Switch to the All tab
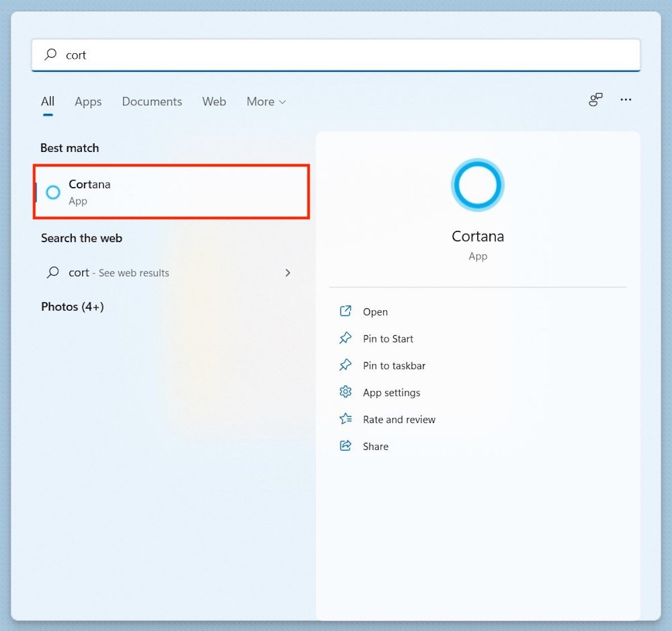672x631 pixels. [48, 101]
